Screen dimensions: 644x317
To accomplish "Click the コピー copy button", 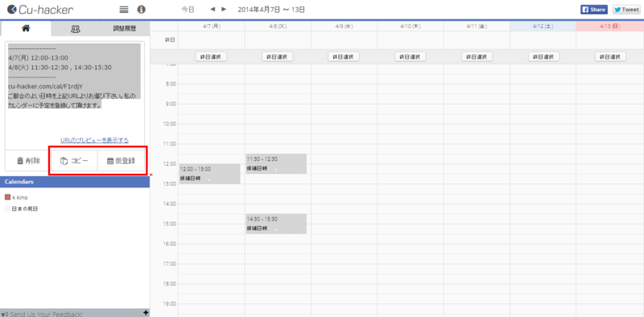I will [74, 161].
